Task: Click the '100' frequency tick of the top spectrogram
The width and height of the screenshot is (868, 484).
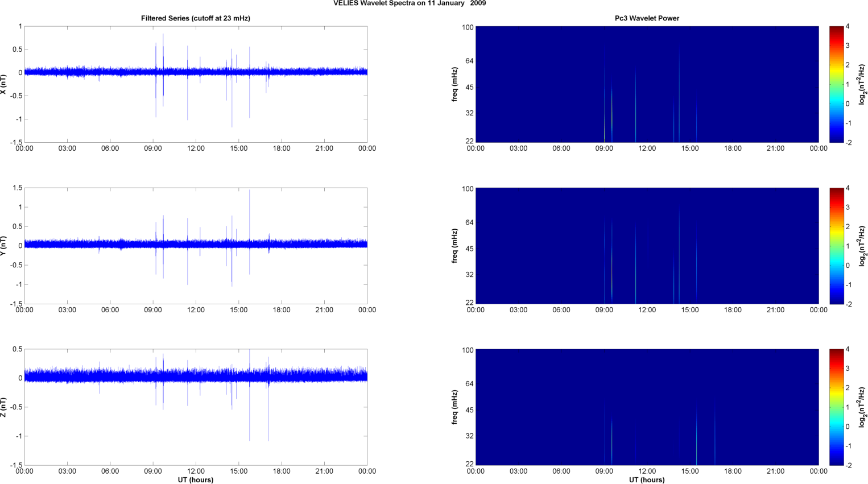Action: pyautogui.click(x=468, y=27)
